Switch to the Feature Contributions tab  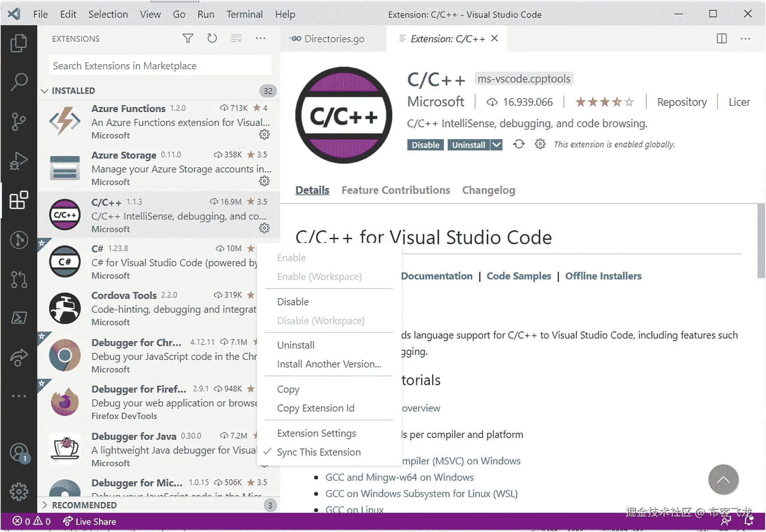396,190
